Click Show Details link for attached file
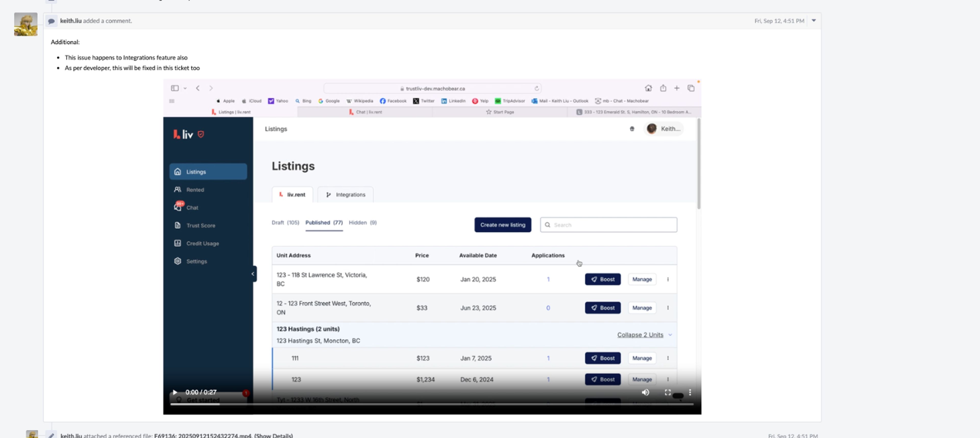Screen dimensions: 980x438 273,435
